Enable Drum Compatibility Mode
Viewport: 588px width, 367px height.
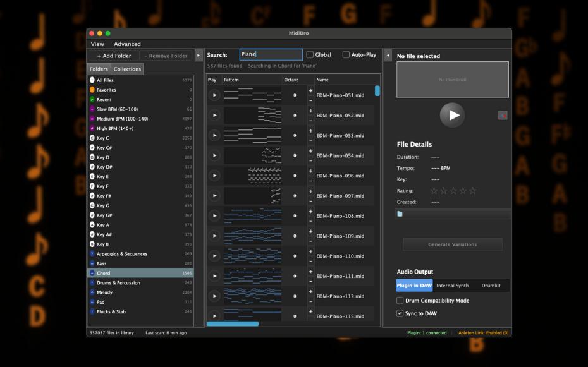(x=400, y=301)
